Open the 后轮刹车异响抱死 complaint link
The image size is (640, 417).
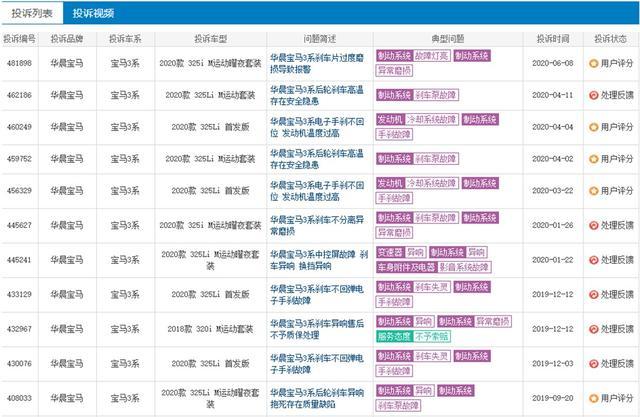tap(317, 398)
